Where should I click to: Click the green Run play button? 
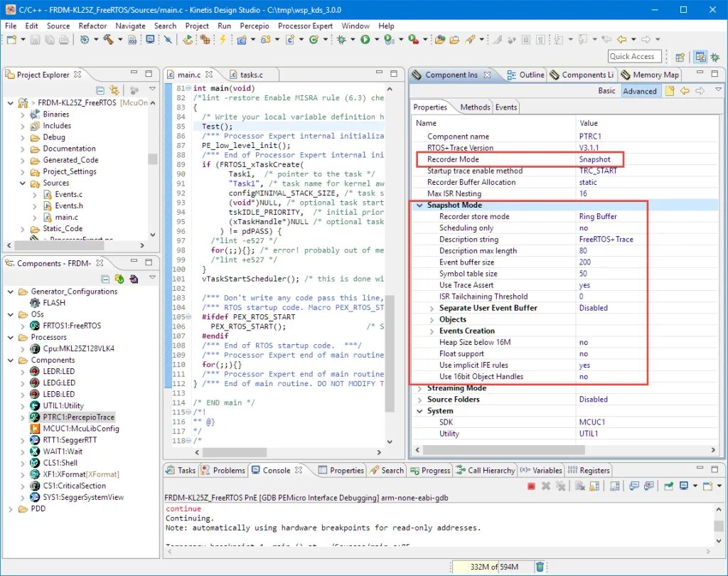tap(365, 40)
